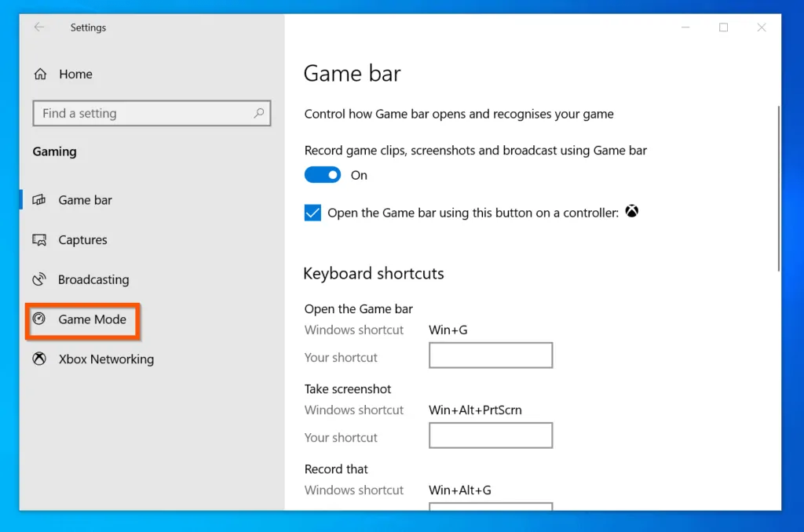
Task: Select the Broadcasting antenna icon
Action: (x=38, y=279)
